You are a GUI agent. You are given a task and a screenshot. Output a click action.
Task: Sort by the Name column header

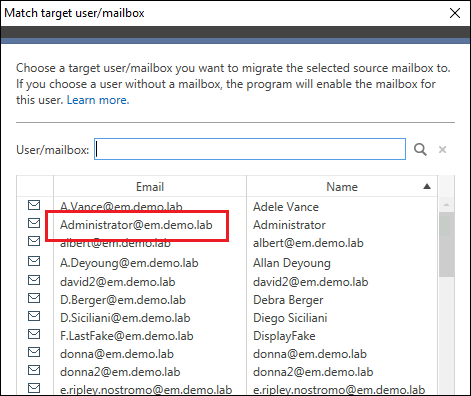click(x=342, y=187)
